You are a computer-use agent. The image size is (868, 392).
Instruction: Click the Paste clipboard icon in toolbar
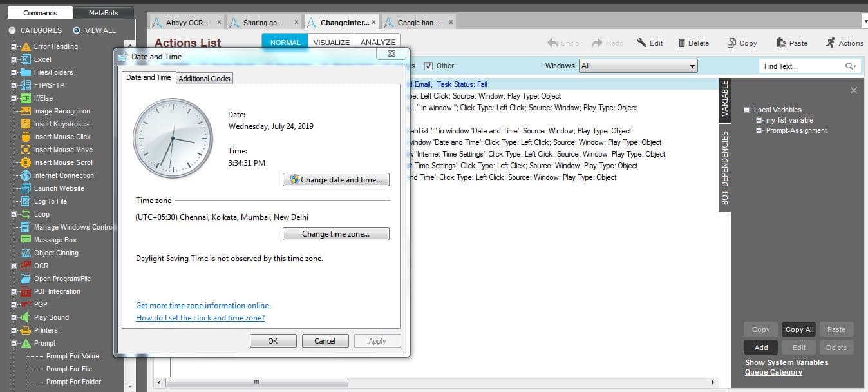781,43
